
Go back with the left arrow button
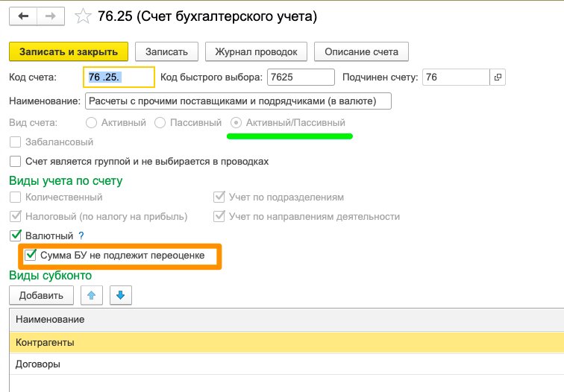coord(23,16)
